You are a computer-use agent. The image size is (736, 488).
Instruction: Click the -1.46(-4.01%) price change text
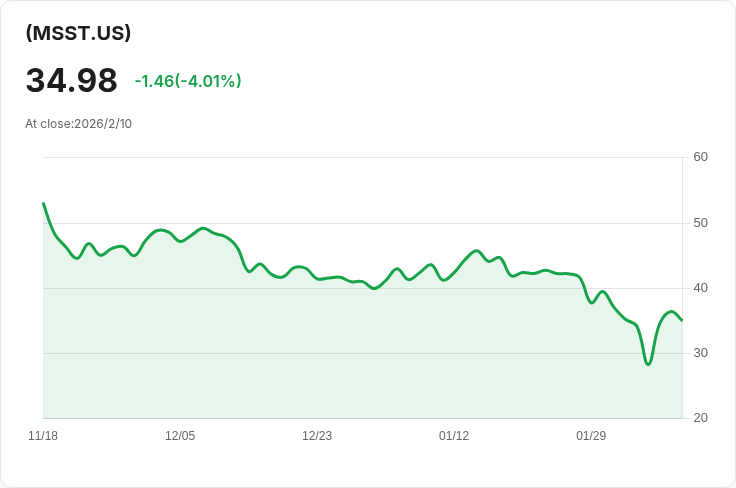coord(188,81)
